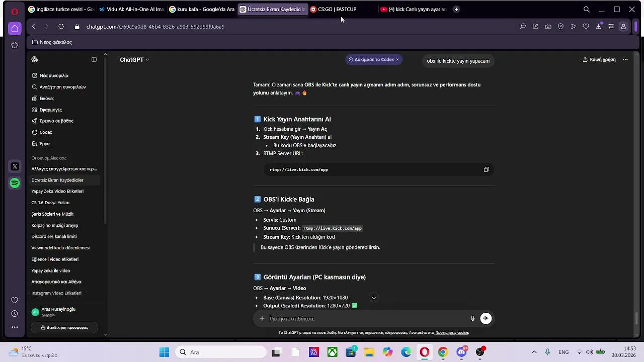Search open tabs with the magnifier icon

(586, 9)
